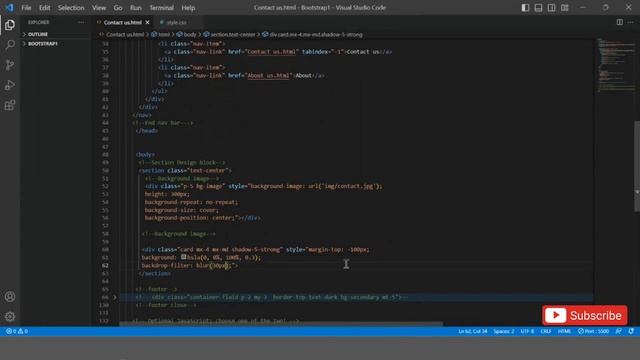Click the code minimap preview

(x=615, y=65)
